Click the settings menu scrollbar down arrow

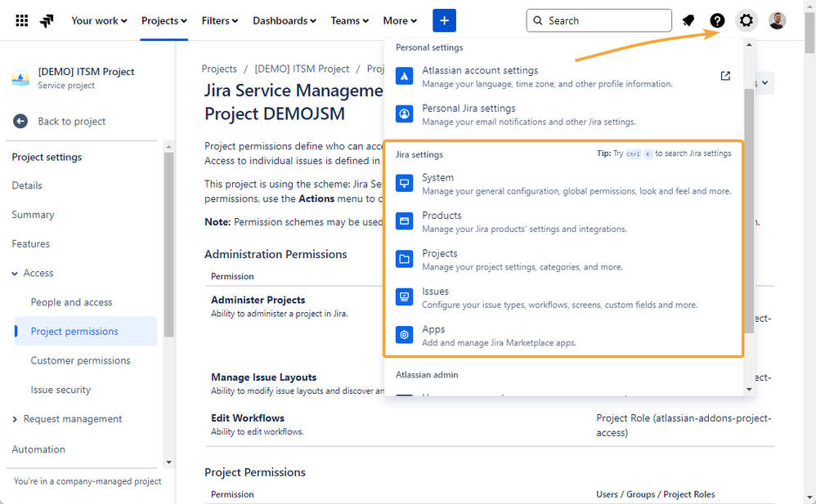[749, 389]
